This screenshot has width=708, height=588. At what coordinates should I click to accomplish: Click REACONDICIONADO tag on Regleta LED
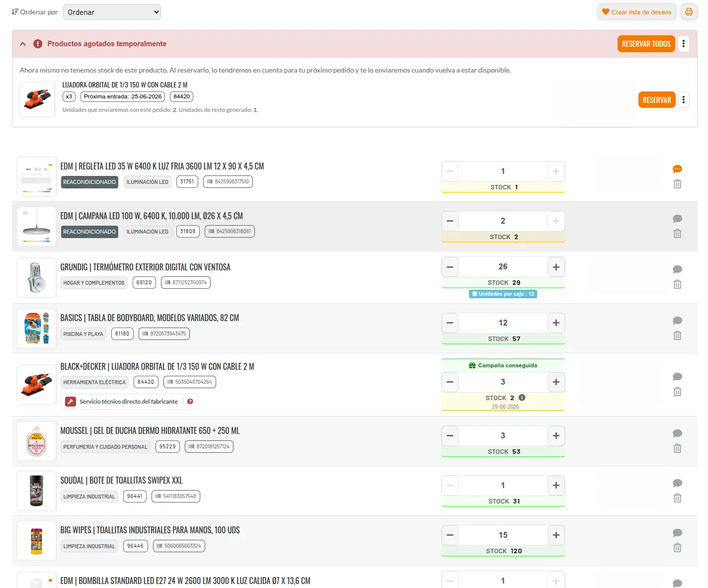coord(89,182)
